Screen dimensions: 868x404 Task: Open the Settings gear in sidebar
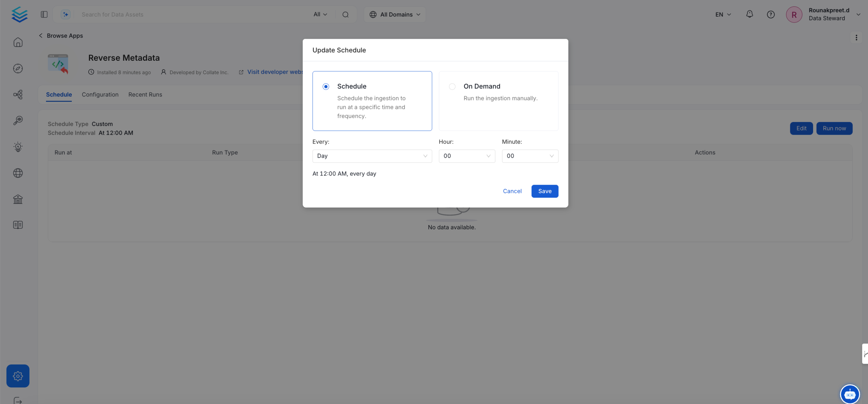tap(18, 376)
